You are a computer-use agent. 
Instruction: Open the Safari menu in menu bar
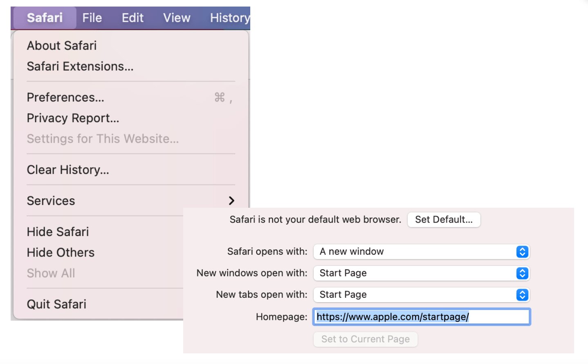[45, 18]
